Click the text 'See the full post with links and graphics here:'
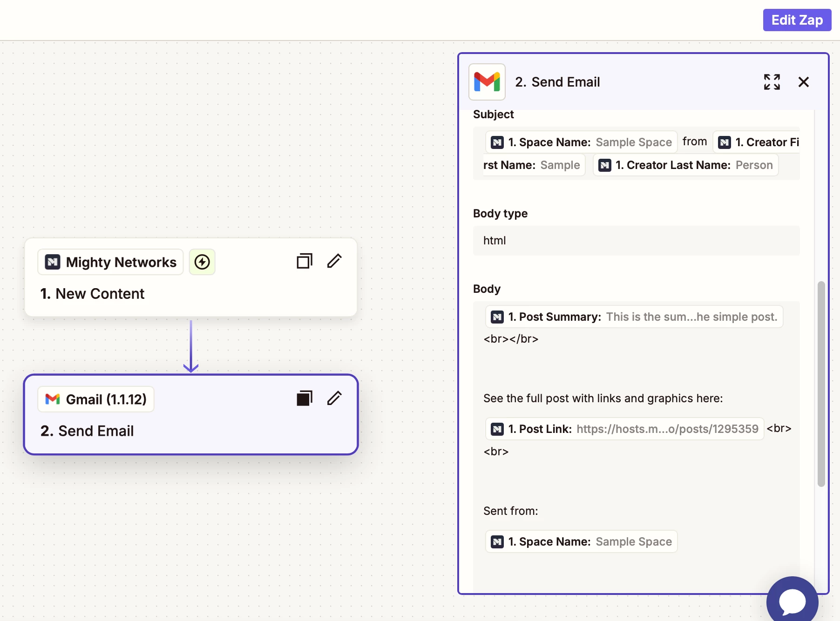The image size is (840, 621). [x=603, y=398]
